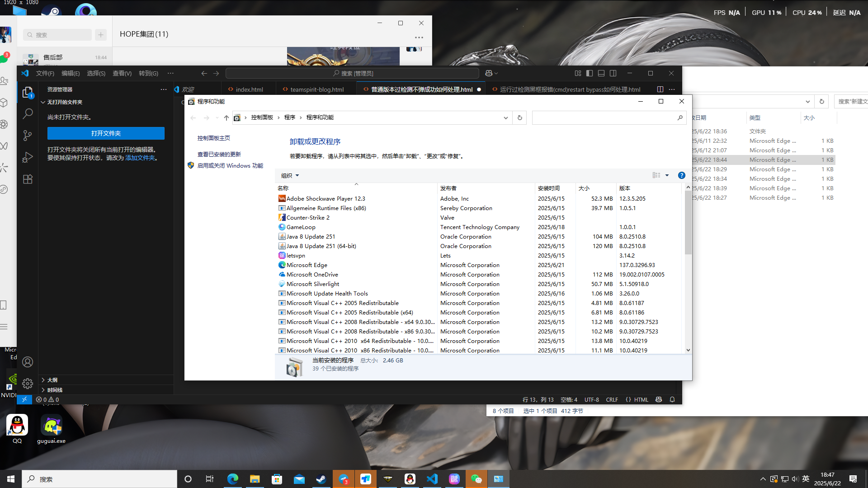Open VS Code Accounts icon

[28, 362]
